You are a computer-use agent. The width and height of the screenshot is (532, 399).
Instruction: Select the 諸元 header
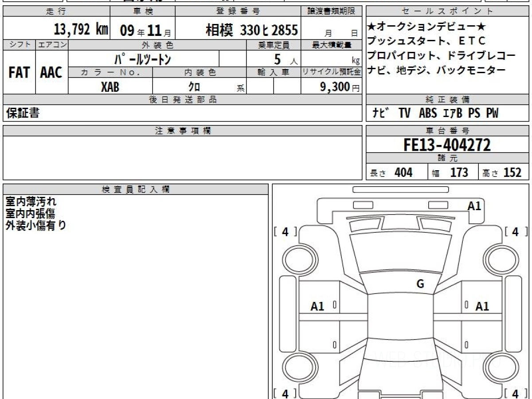(447, 158)
